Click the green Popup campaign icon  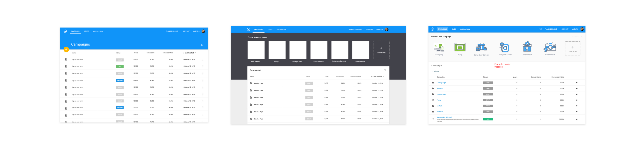pyautogui.click(x=460, y=47)
